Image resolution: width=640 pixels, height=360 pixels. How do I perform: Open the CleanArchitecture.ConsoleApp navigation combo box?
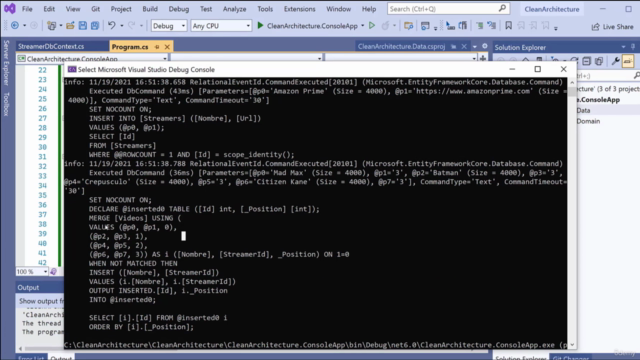93,59
